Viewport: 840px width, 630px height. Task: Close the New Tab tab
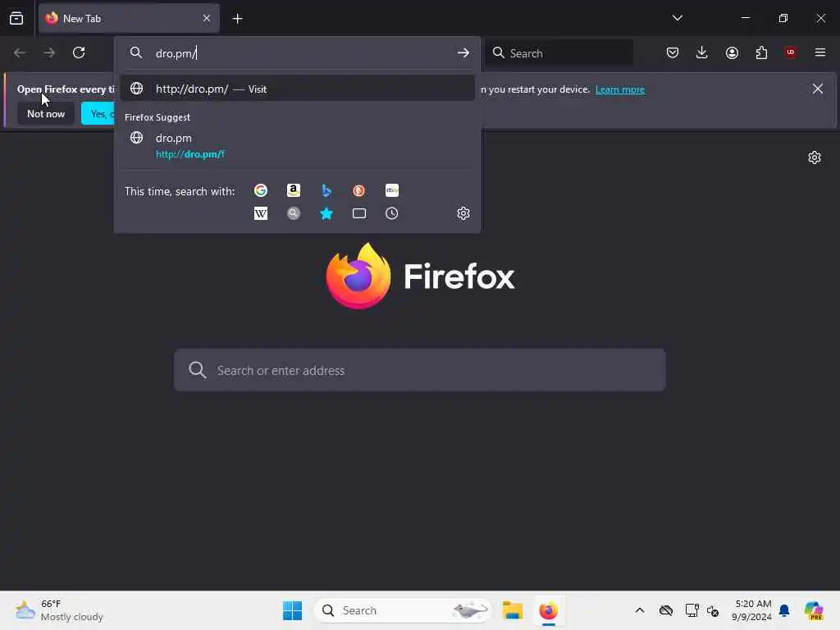click(207, 18)
